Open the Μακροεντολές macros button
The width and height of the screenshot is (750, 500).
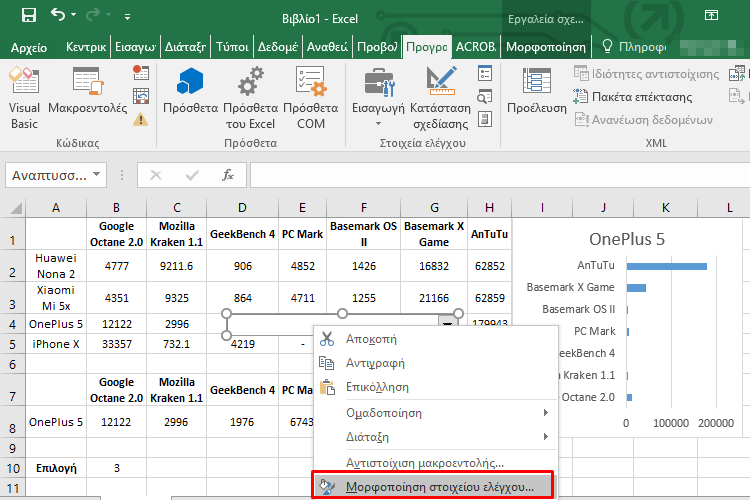[x=88, y=91]
